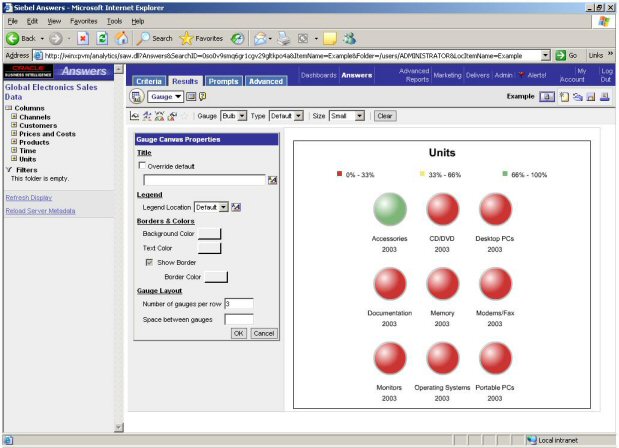Open the Type Default dropdown
This screenshot has height=448, width=619.
pos(286,116)
